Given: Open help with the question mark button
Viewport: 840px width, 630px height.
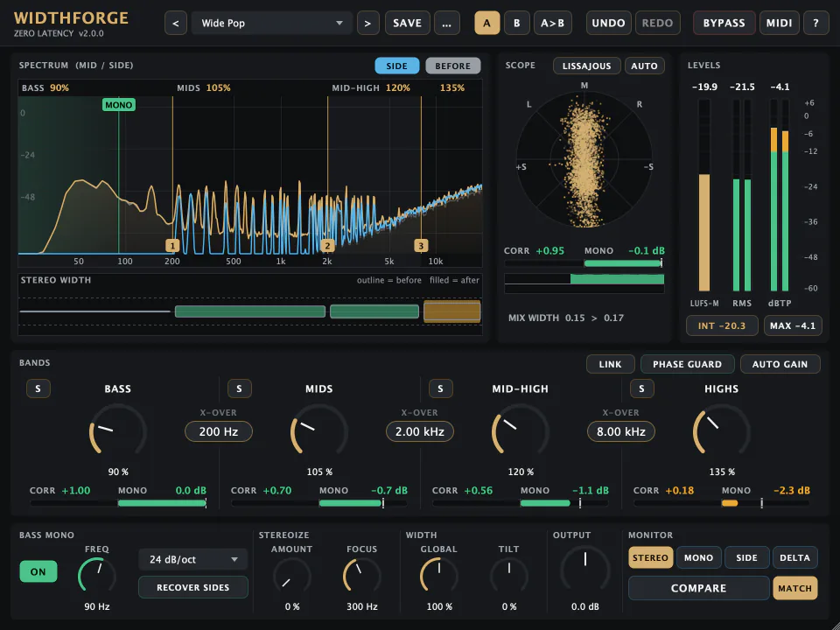Looking at the screenshot, I should click(x=815, y=23).
